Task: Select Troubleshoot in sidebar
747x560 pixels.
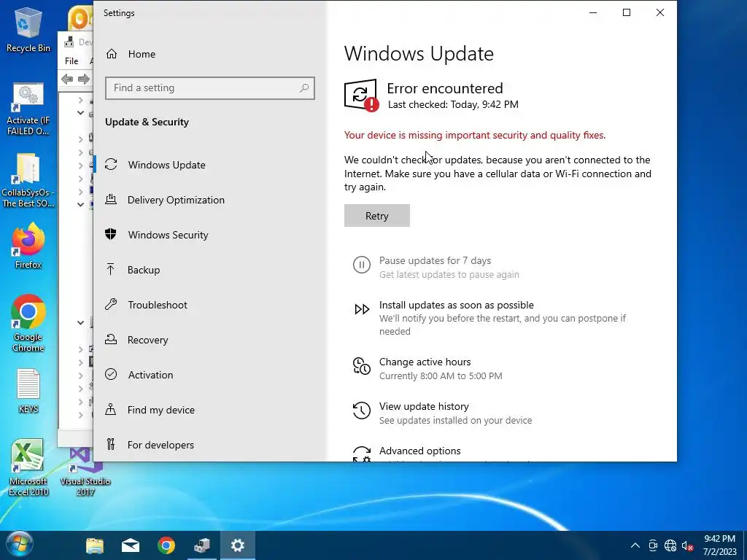Action: 209,305
